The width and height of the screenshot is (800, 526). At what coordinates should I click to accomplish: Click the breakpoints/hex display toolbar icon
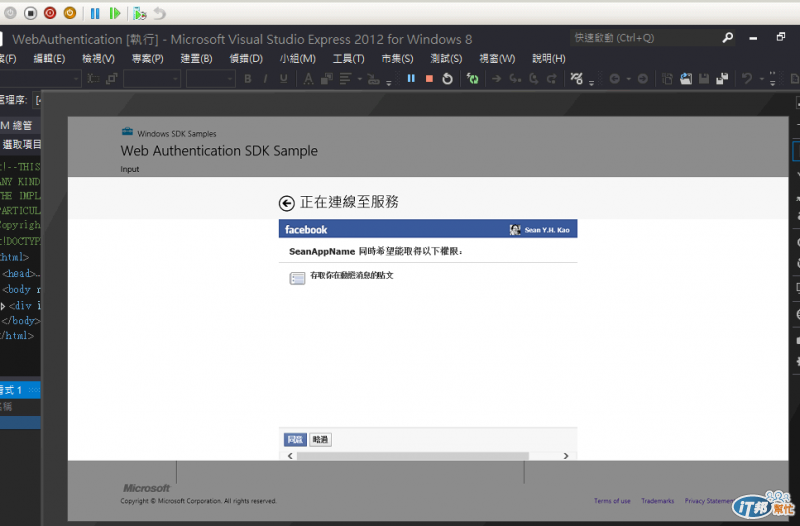pos(577,78)
